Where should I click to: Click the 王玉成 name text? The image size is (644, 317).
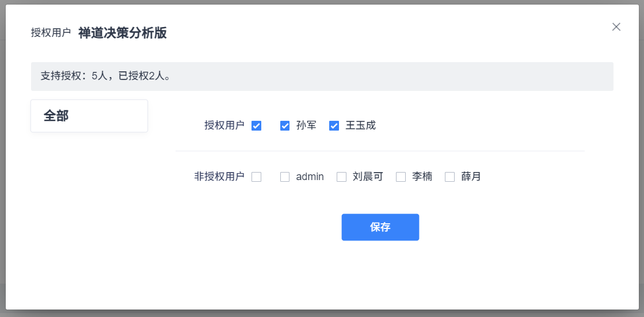click(x=360, y=125)
